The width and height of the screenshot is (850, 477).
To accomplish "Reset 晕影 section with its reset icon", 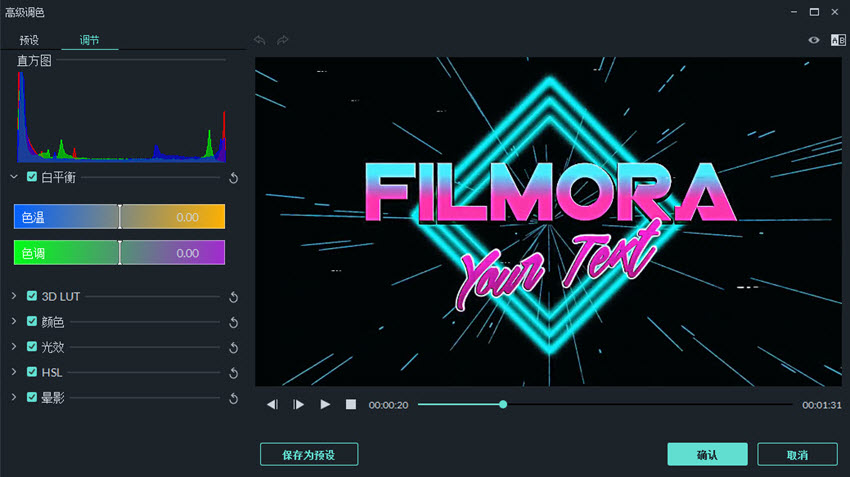I will [234, 398].
